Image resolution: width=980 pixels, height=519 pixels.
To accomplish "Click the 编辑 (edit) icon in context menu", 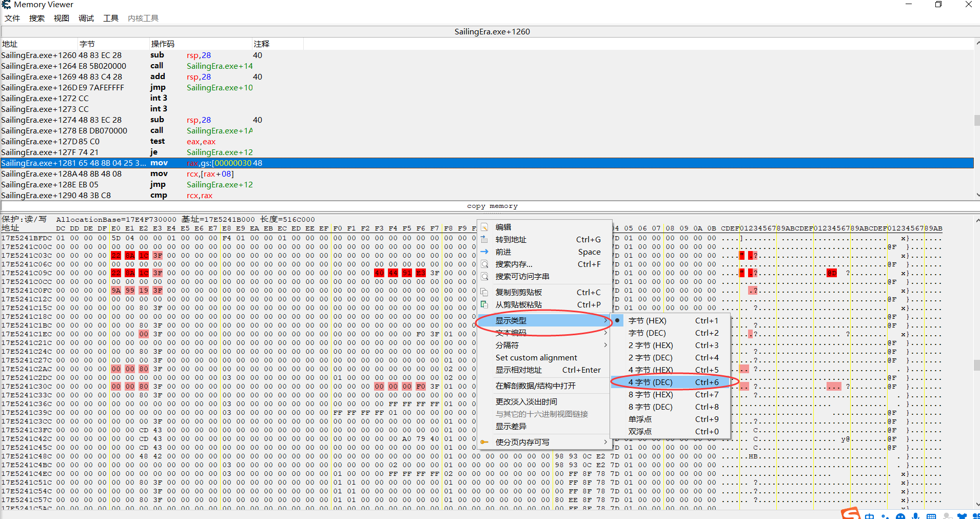I will 484,227.
